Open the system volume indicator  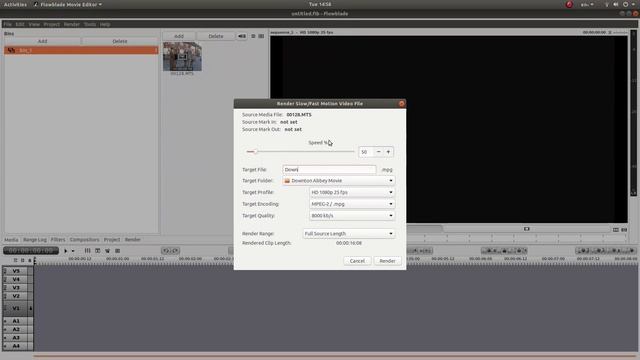click(x=616, y=4)
